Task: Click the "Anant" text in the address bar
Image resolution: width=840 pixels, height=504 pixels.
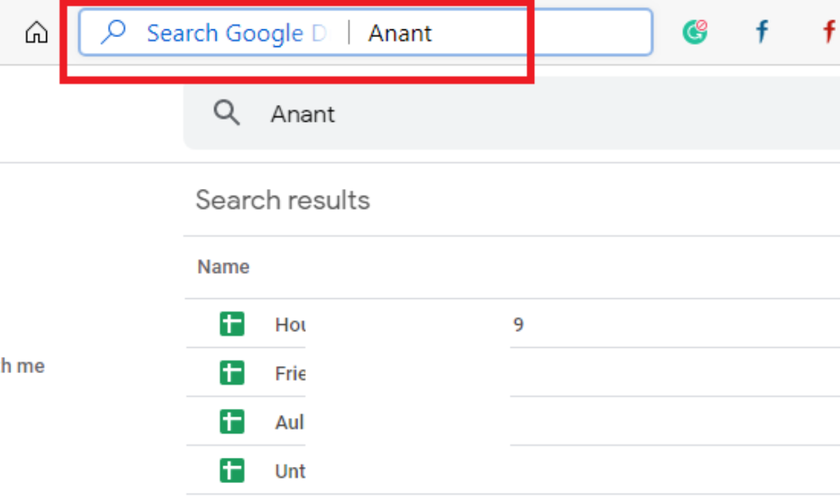Action: [400, 33]
